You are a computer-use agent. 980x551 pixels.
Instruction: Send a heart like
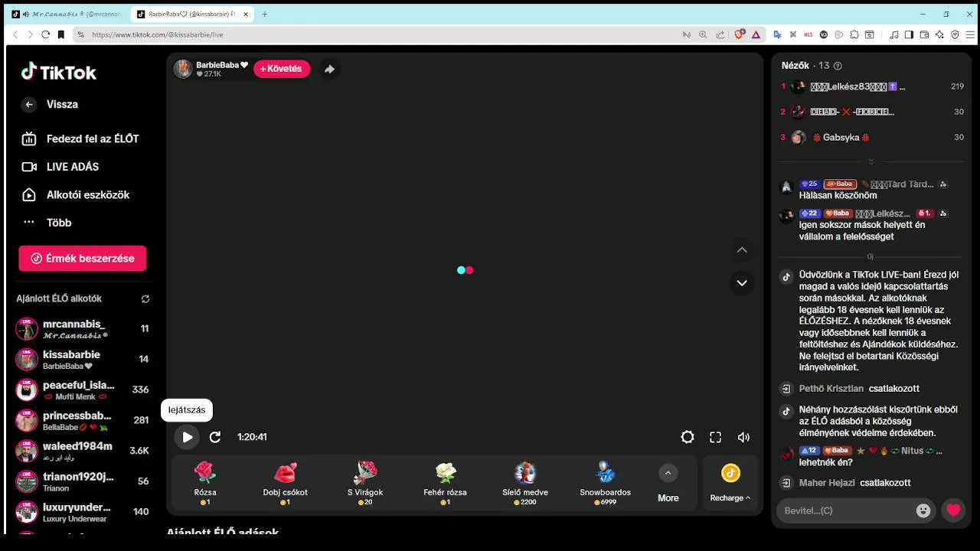(x=953, y=510)
